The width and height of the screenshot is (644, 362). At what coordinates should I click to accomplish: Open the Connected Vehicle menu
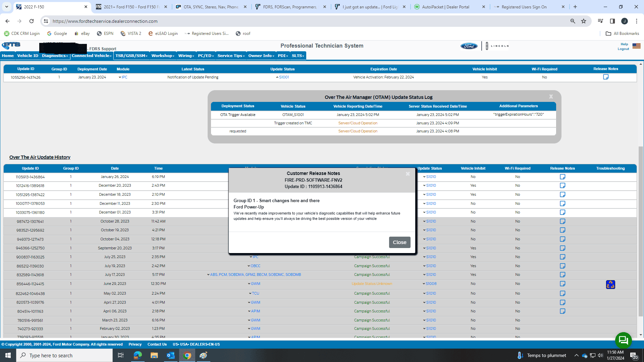(x=92, y=56)
